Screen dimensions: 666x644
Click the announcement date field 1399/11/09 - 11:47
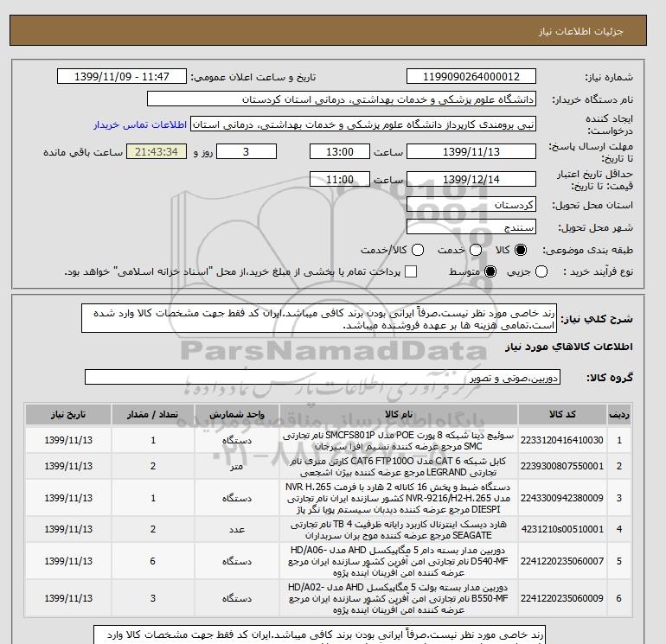pyautogui.click(x=121, y=76)
